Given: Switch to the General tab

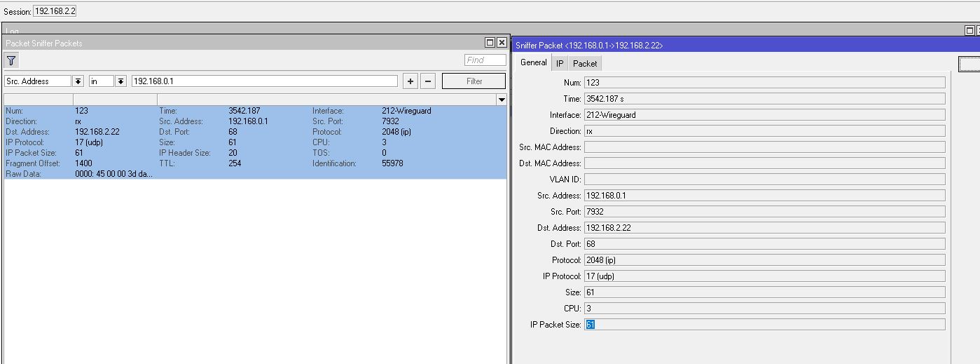Looking at the screenshot, I should [x=533, y=63].
